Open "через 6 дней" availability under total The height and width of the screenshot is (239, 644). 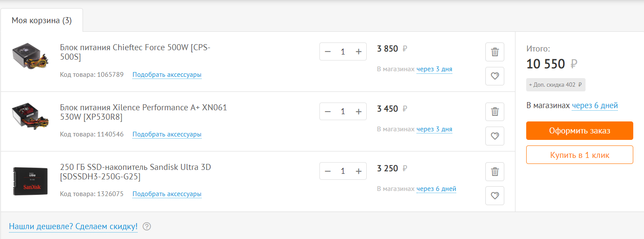click(595, 106)
